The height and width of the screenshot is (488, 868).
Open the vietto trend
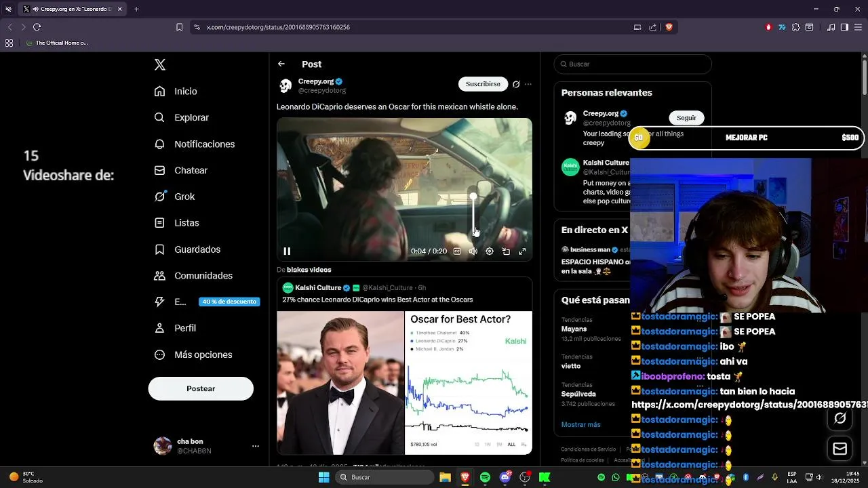(x=571, y=366)
